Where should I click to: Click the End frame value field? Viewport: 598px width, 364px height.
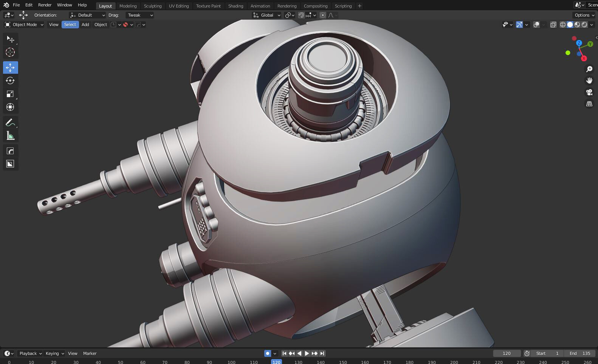click(x=580, y=353)
